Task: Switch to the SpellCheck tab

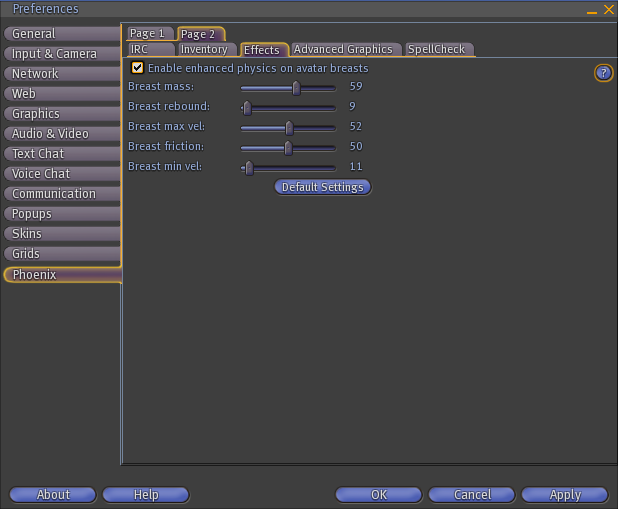Action: [437, 49]
